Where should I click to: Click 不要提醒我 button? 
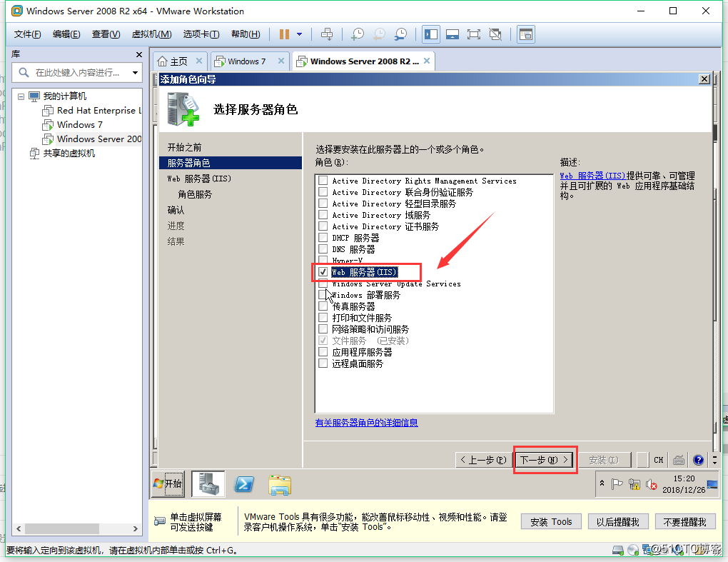tap(685, 521)
